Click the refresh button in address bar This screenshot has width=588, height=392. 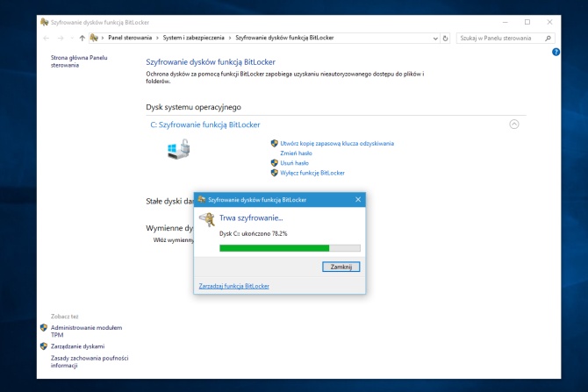point(446,39)
